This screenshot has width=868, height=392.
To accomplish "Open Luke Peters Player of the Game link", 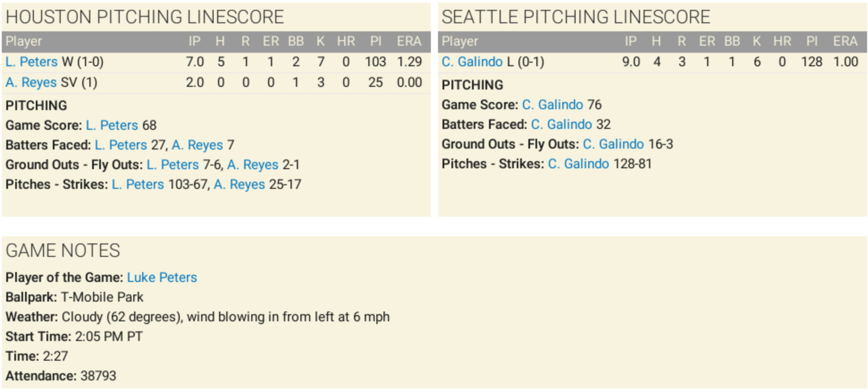I will [162, 277].
